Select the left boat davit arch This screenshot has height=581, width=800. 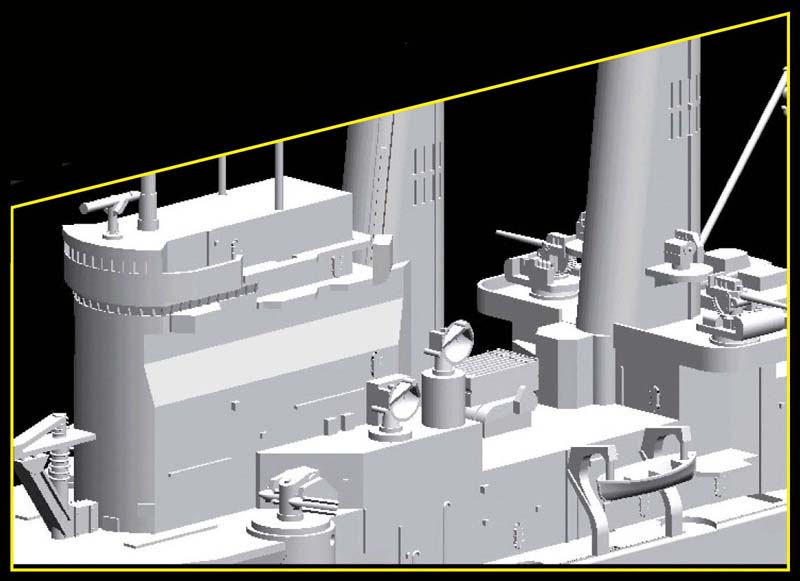click(x=591, y=490)
